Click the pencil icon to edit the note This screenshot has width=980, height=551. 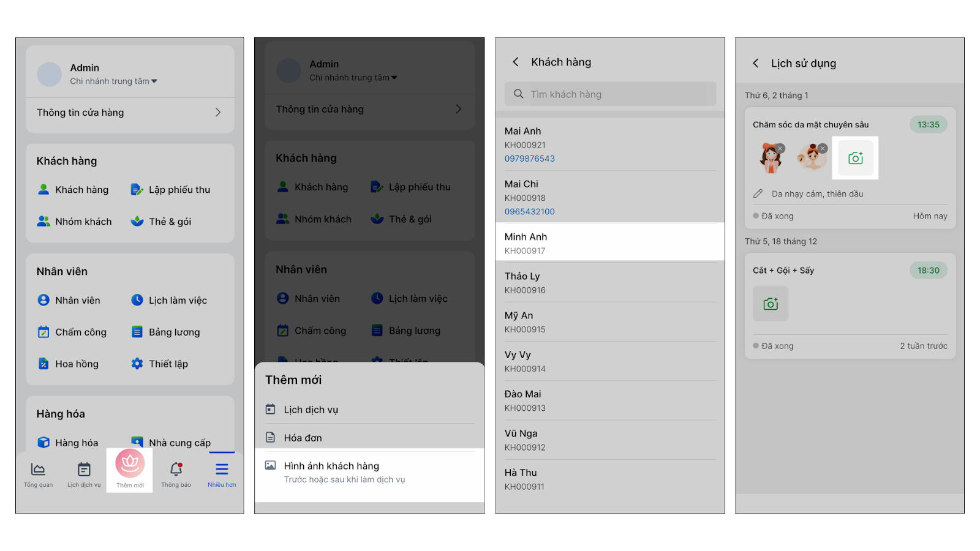point(758,193)
